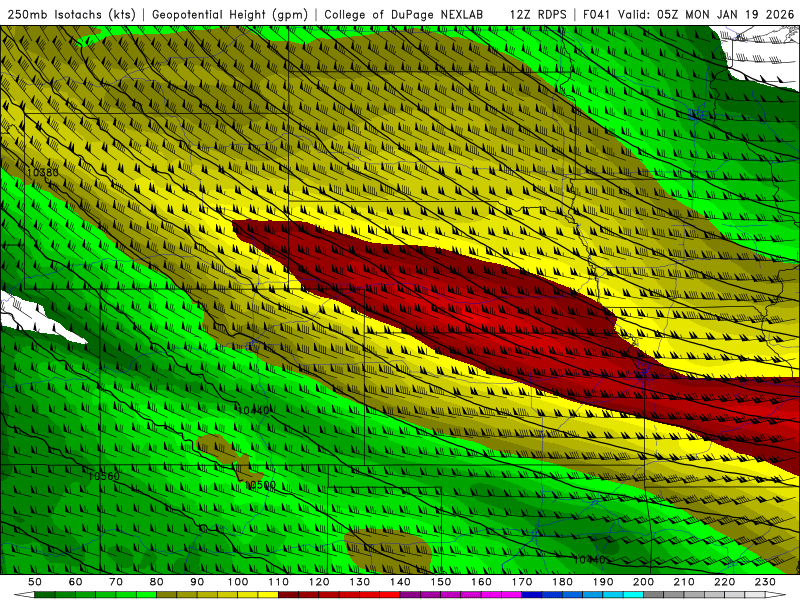Click the '210' legend value
Image resolution: width=800 pixels, height=600 pixels.
tap(684, 582)
